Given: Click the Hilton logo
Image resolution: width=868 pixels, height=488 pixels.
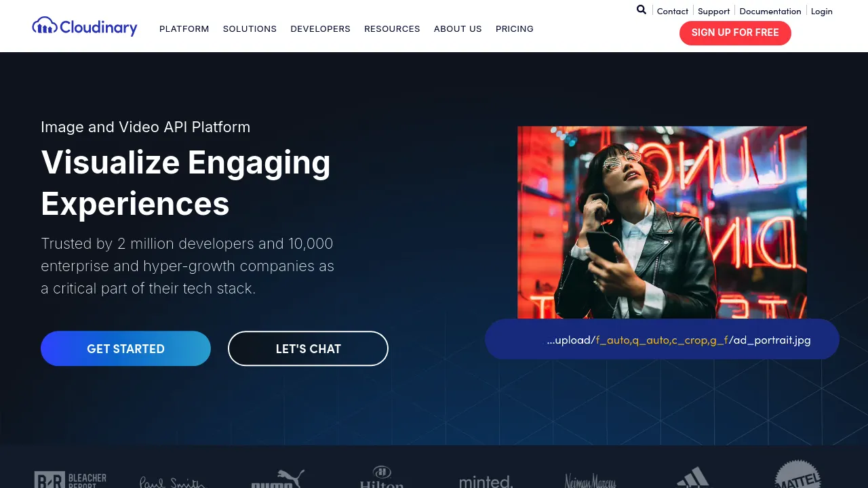Looking at the screenshot, I should pyautogui.click(x=382, y=477).
